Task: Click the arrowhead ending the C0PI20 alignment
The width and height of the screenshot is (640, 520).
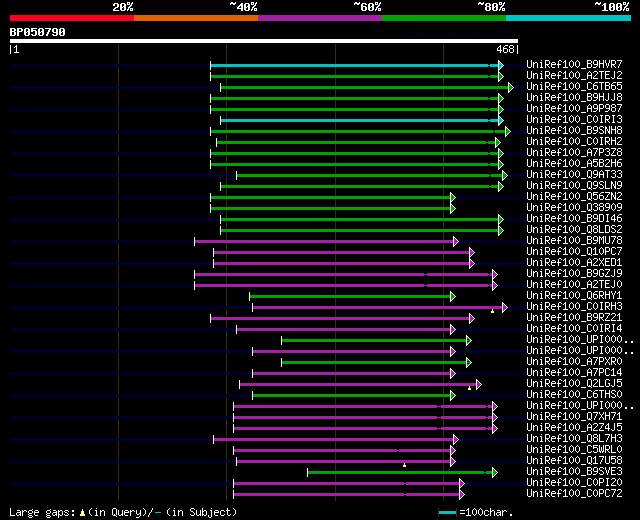Action: pos(462,484)
